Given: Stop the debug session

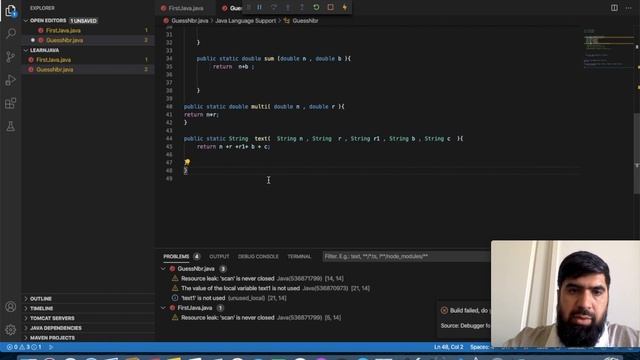Looking at the screenshot, I should [x=331, y=7].
